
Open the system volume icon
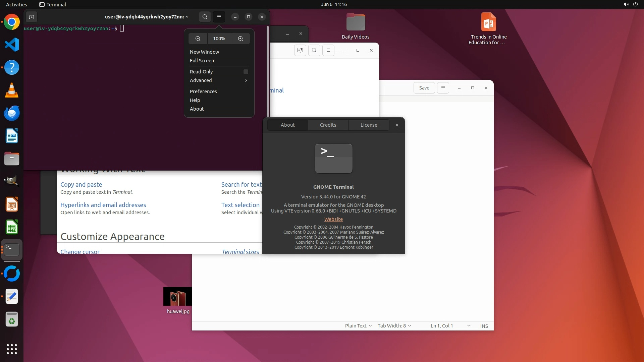626,4
